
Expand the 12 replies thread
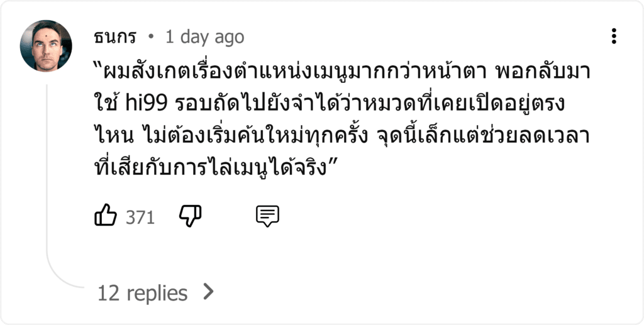[x=156, y=292]
